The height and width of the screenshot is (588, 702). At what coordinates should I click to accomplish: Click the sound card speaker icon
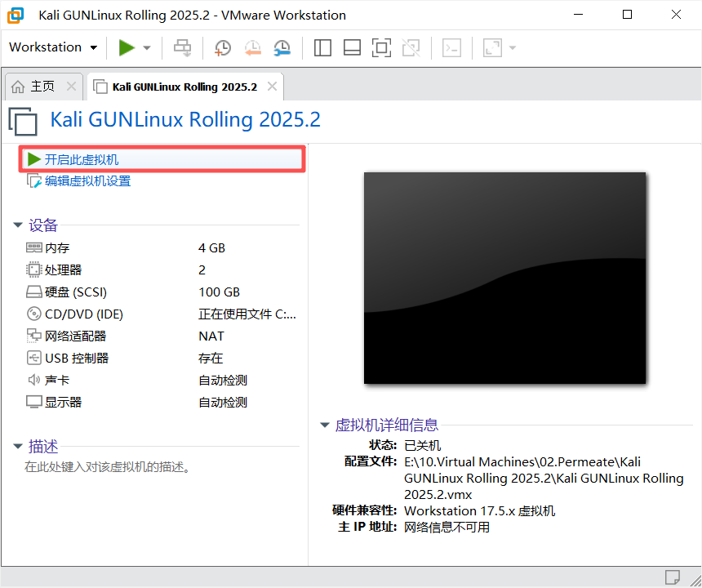coord(34,381)
